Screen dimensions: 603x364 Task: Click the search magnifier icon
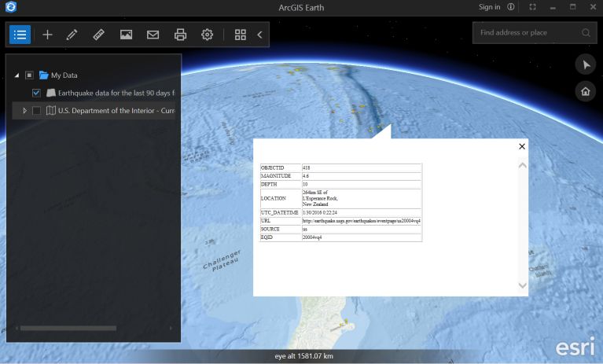(586, 33)
